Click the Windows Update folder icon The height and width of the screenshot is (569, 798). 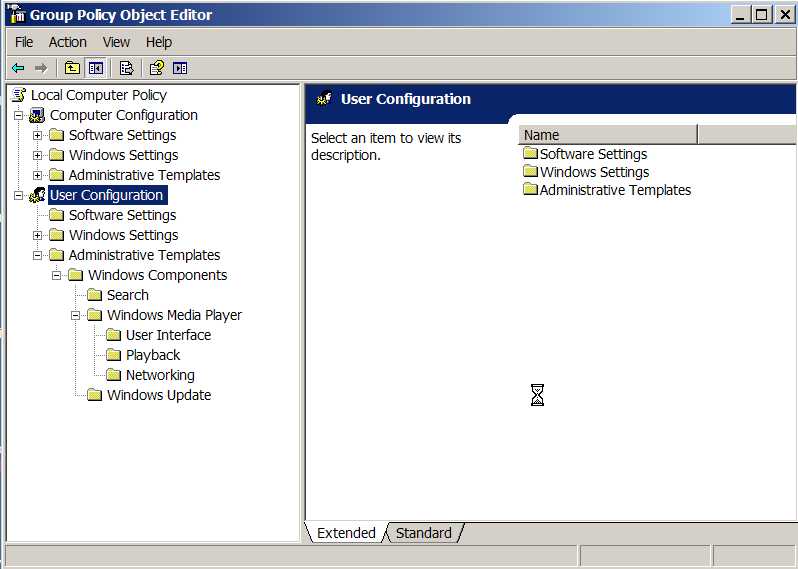point(94,395)
